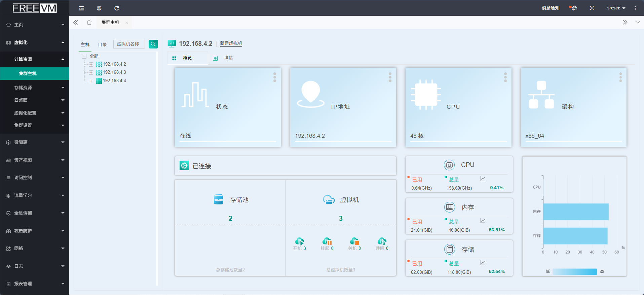Click the 新建虚拟机 link
This screenshot has width=644, height=295.
[x=231, y=43]
